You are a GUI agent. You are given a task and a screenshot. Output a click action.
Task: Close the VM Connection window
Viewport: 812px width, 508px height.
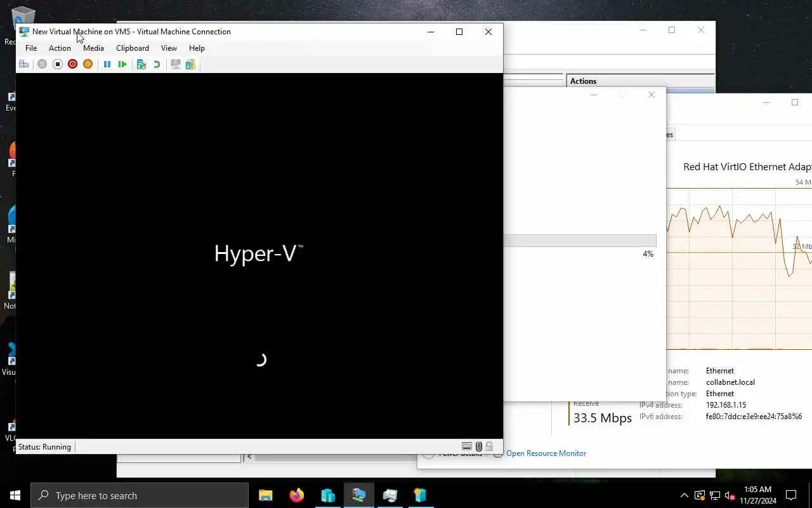[488, 32]
